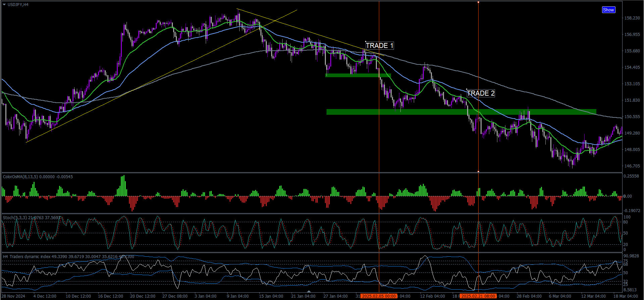Click the 146.705 price on the price scale
Viewport: 644px width, 300px height.
point(632,166)
